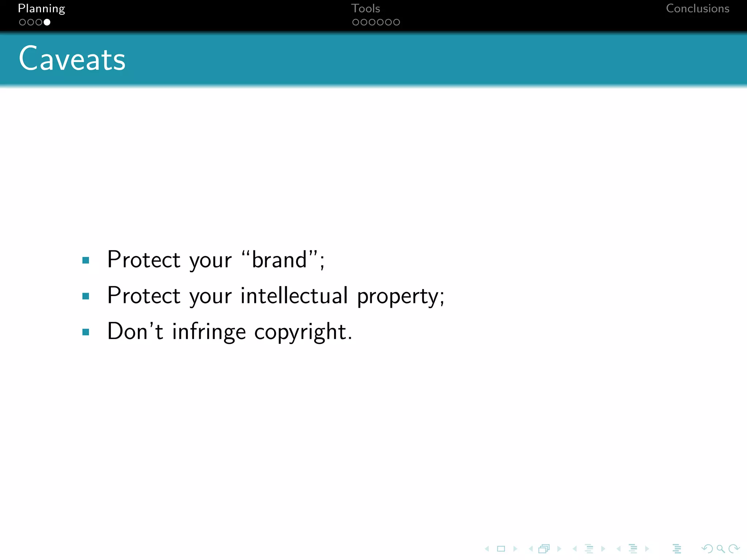
Task: Select fourth slide dot under Tools
Action: point(380,22)
